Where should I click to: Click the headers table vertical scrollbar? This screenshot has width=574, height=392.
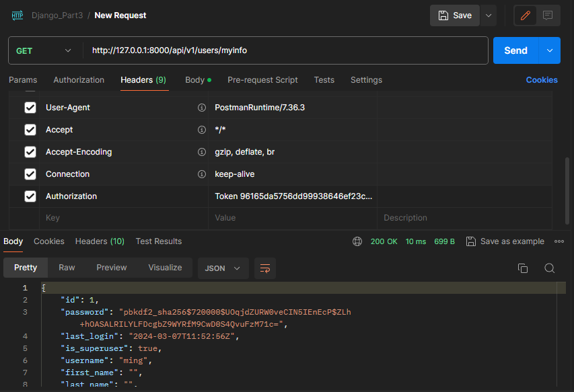click(x=567, y=190)
